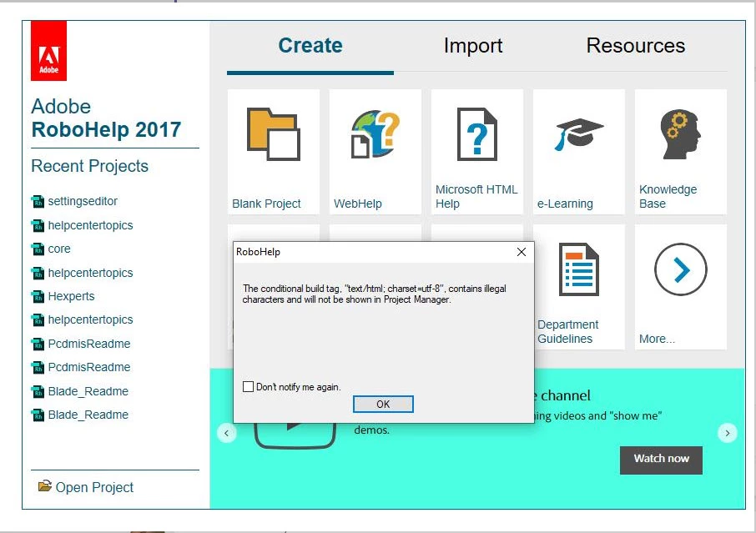Open recent project core

[x=59, y=249]
